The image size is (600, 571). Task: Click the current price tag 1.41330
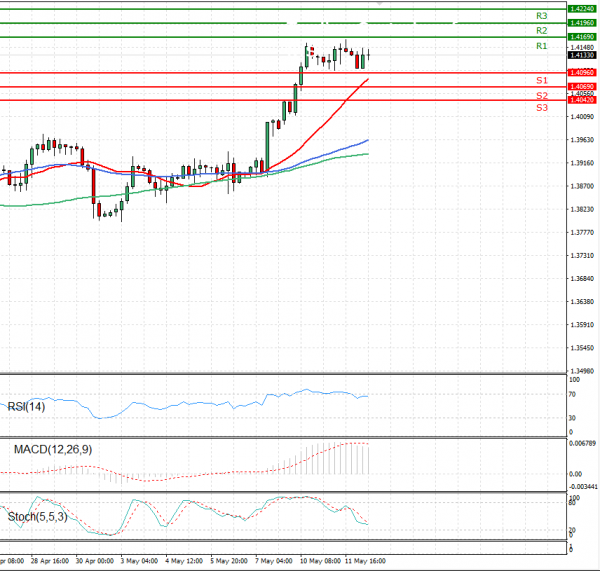coord(582,55)
